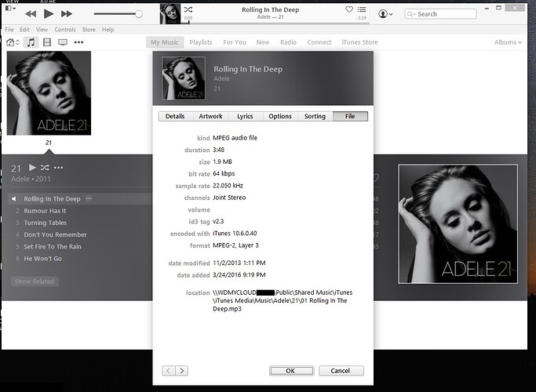Shuffle album 21 using shuffle icon
The image size is (536, 392).
(x=45, y=167)
